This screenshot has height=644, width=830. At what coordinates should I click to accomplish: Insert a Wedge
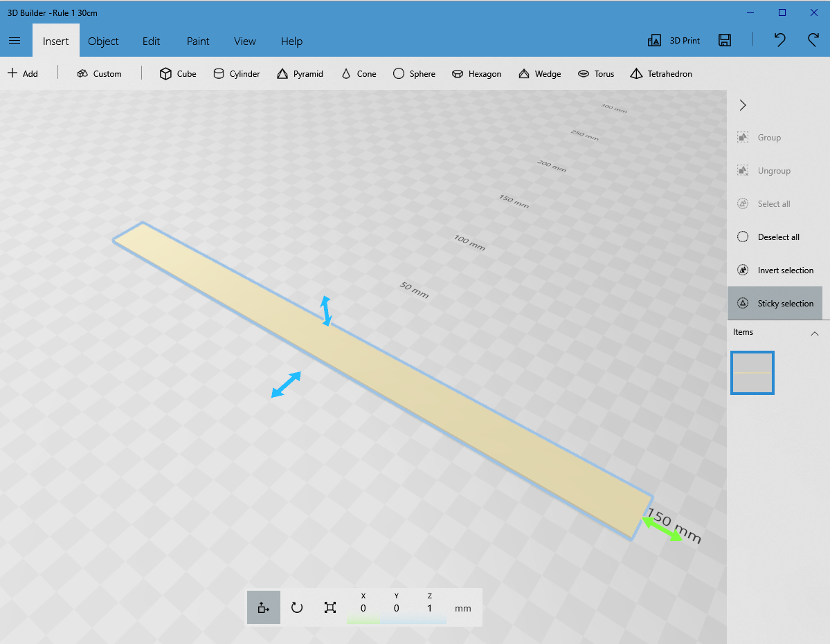coord(539,73)
